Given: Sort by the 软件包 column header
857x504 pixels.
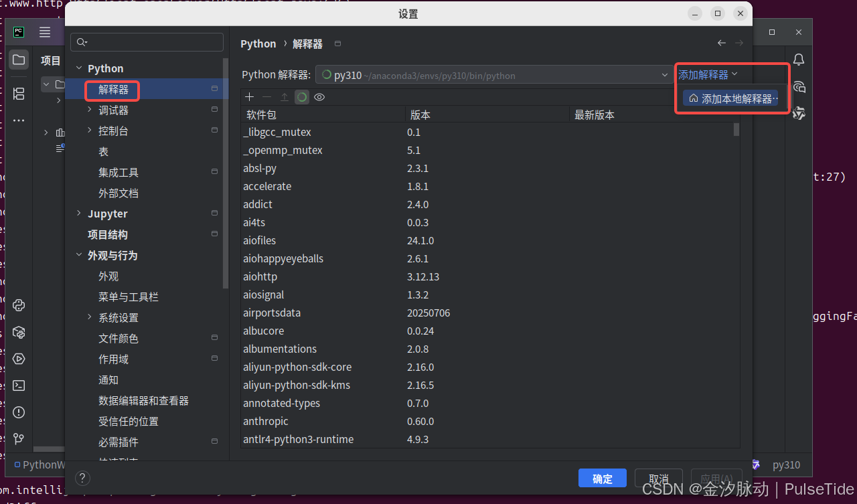Looking at the screenshot, I should pos(323,114).
